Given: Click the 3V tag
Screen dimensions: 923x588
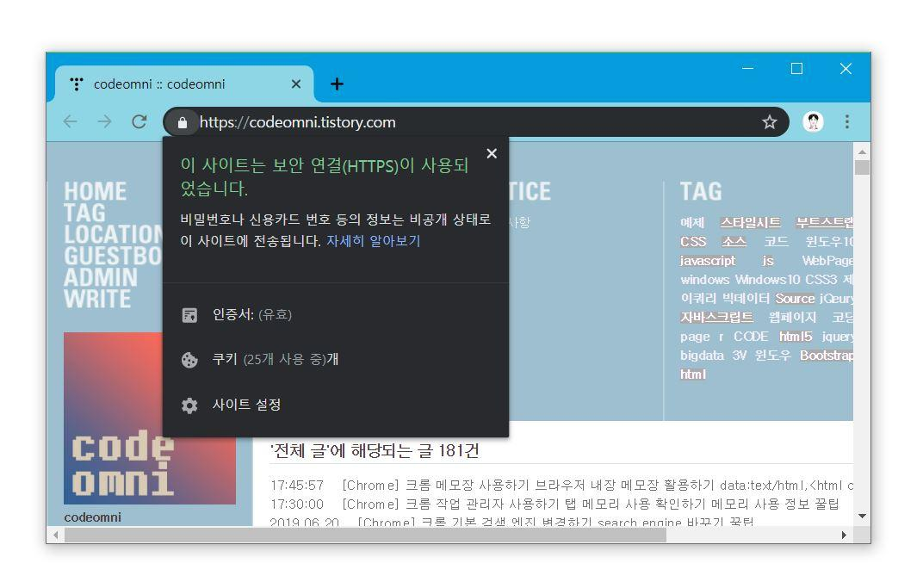Looking at the screenshot, I should click(740, 356).
